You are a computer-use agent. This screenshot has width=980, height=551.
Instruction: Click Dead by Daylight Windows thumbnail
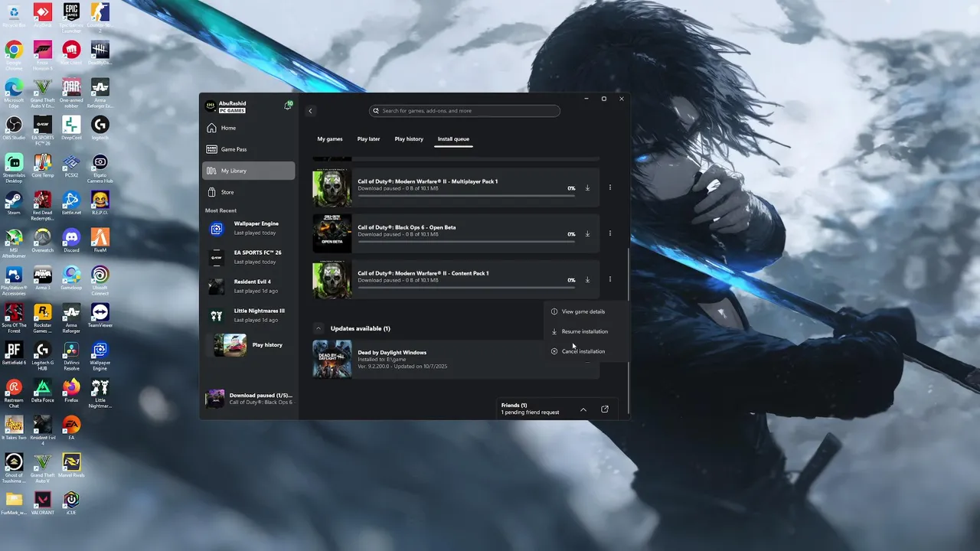pos(332,359)
